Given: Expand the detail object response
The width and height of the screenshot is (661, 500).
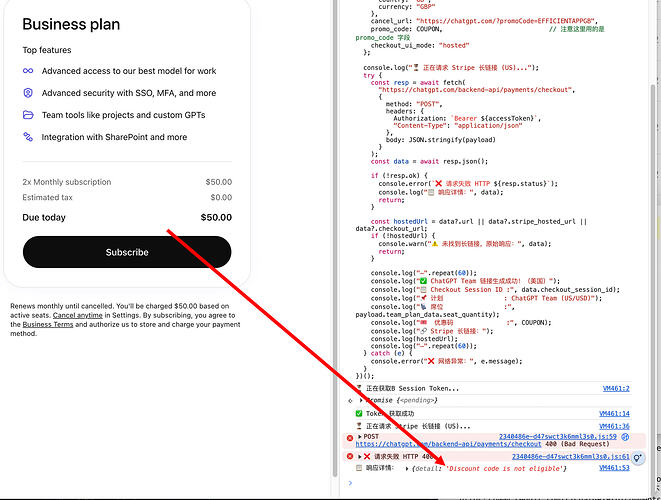Looking at the screenshot, I should coord(407,468).
